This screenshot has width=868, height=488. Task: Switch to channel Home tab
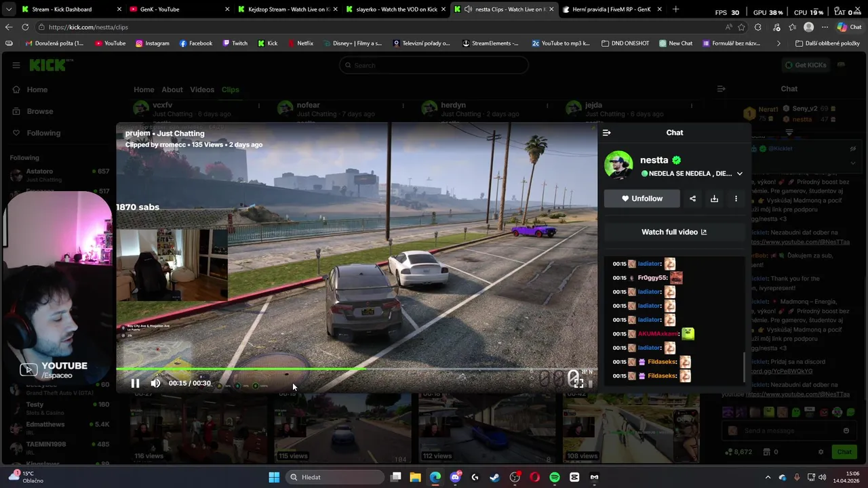(x=144, y=89)
